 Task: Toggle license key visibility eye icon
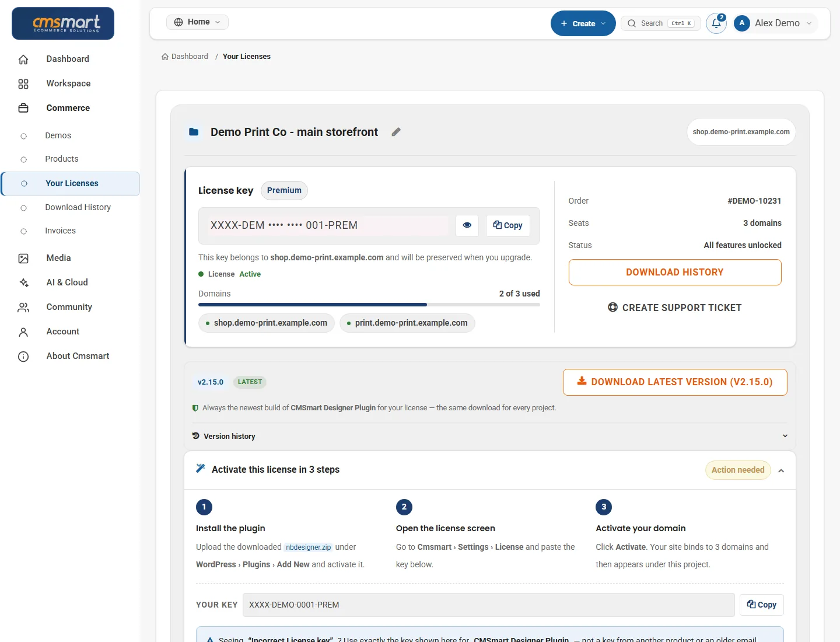click(x=467, y=225)
